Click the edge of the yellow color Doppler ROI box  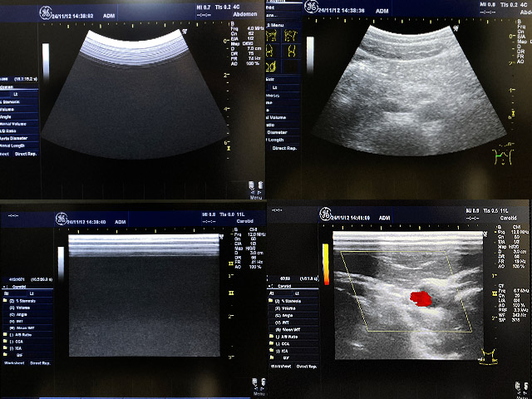[x=392, y=252]
